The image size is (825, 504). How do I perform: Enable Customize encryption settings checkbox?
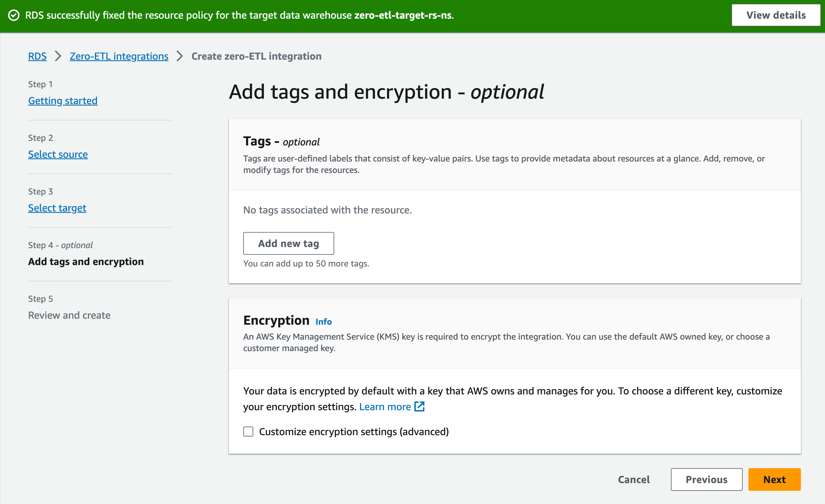[248, 431]
